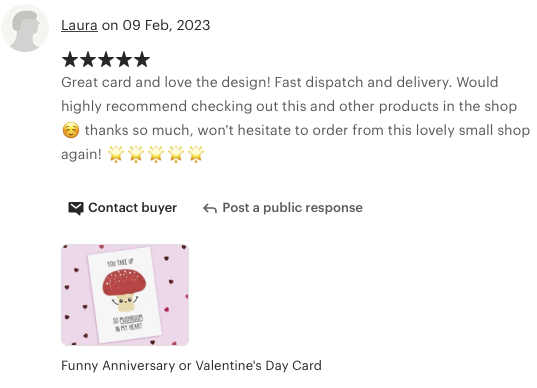The image size is (537, 388).
Task: Click the fourth black rating star
Action: (124, 60)
